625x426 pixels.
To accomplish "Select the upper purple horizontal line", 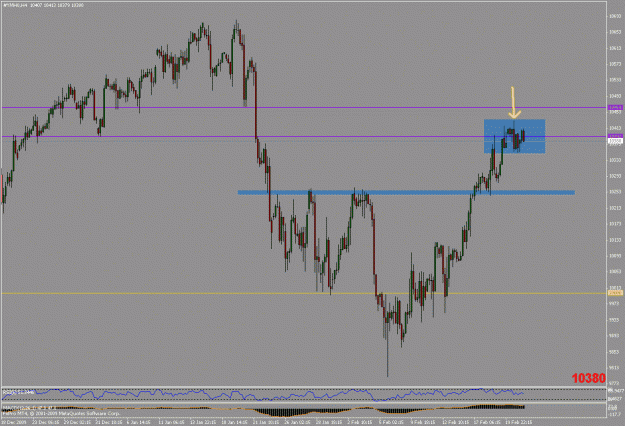I will pyautogui.click(x=305, y=107).
